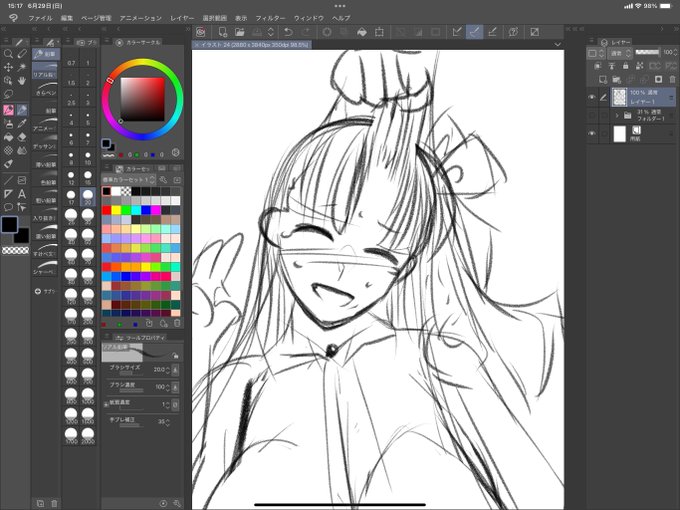Select the Eraser tool
Viewport: 680px width, 510px height.
click(22, 137)
